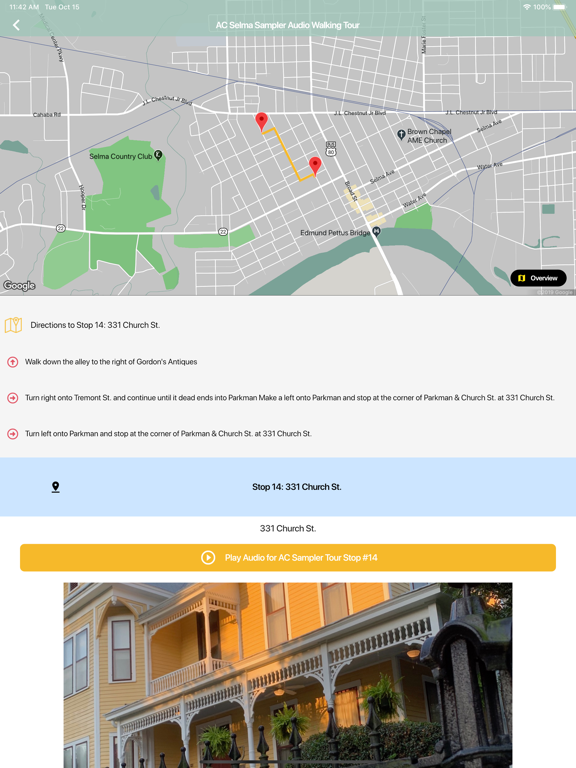Viewport: 576px width, 768px height.
Task: Go back using the top-left chevron
Action: [x=16, y=25]
